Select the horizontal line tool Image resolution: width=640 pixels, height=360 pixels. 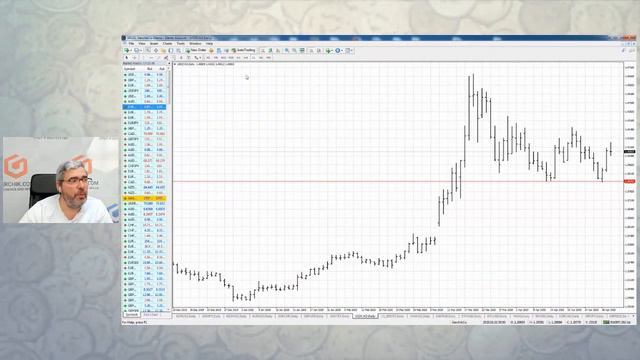[x=151, y=58]
